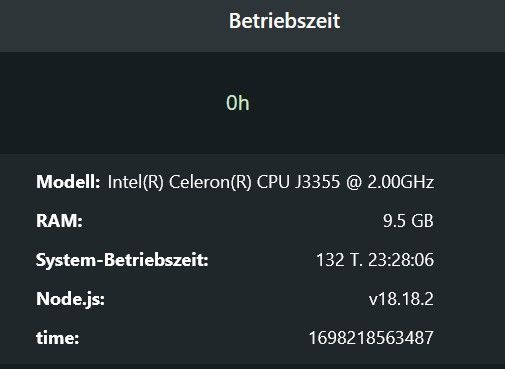Select the Intel Celeron CPU J3355 text
This screenshot has height=369, width=505.
pyautogui.click(x=271, y=182)
